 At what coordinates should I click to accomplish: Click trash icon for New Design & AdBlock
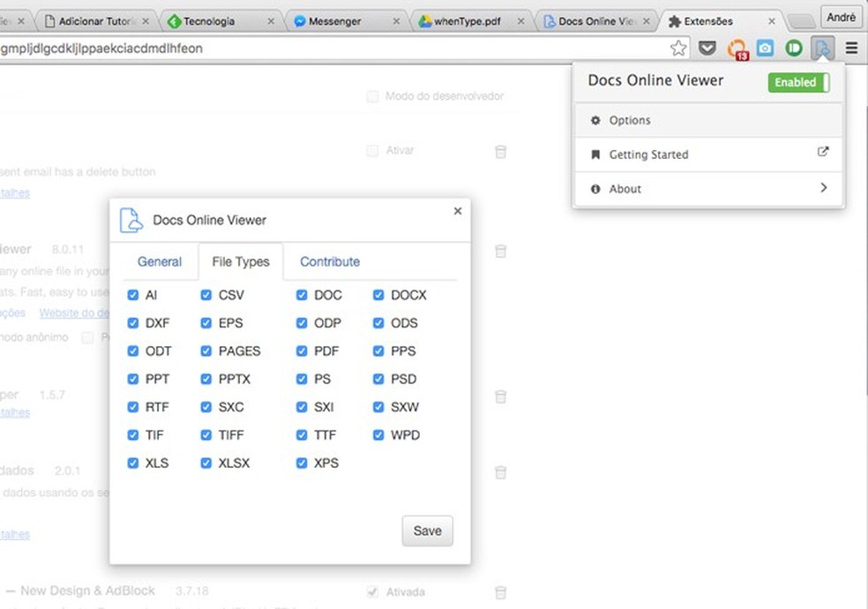click(x=500, y=592)
